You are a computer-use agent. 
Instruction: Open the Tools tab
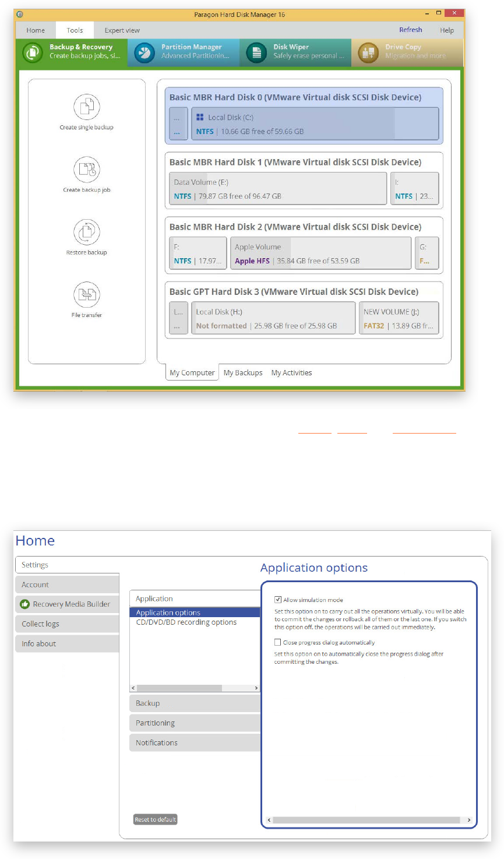(75, 30)
